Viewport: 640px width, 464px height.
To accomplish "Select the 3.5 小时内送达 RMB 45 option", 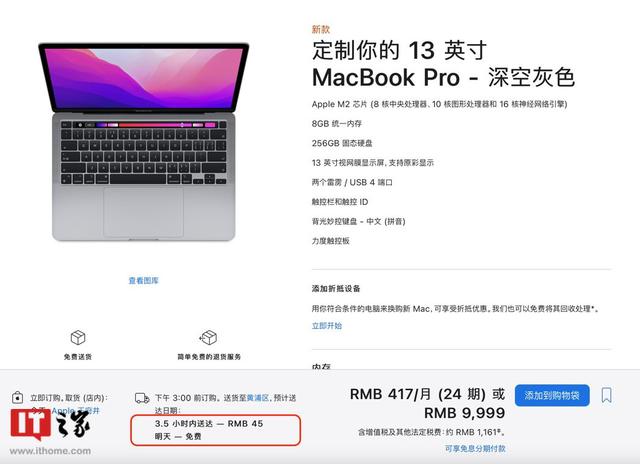I will click(x=209, y=424).
